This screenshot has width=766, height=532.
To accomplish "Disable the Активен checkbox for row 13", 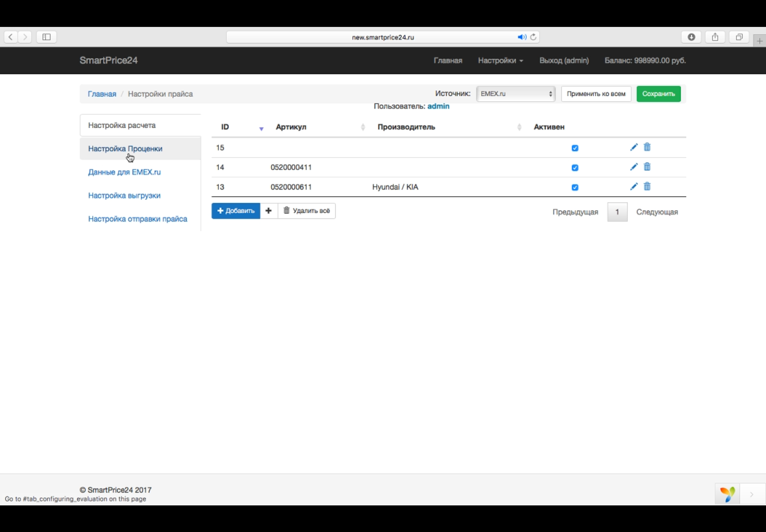I will click(x=575, y=187).
